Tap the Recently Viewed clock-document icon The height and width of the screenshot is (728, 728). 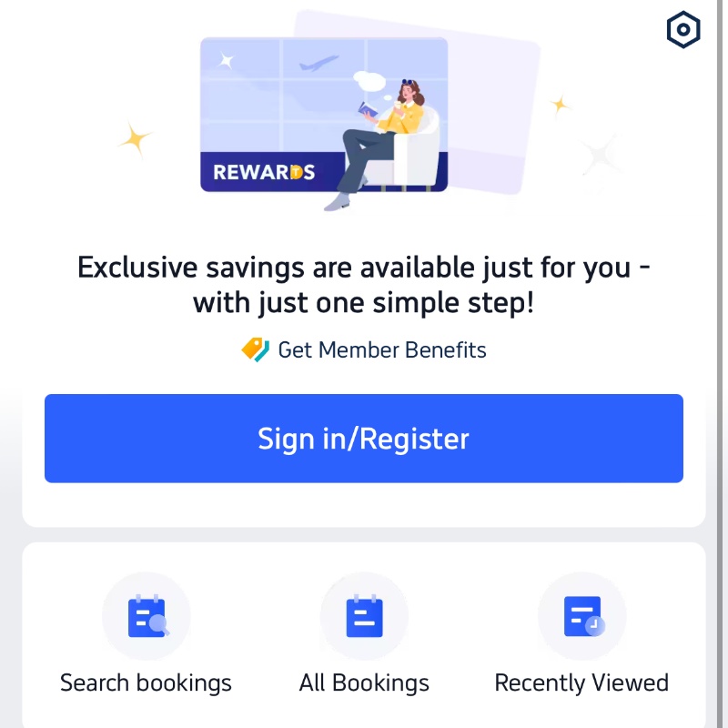pyautogui.click(x=583, y=616)
